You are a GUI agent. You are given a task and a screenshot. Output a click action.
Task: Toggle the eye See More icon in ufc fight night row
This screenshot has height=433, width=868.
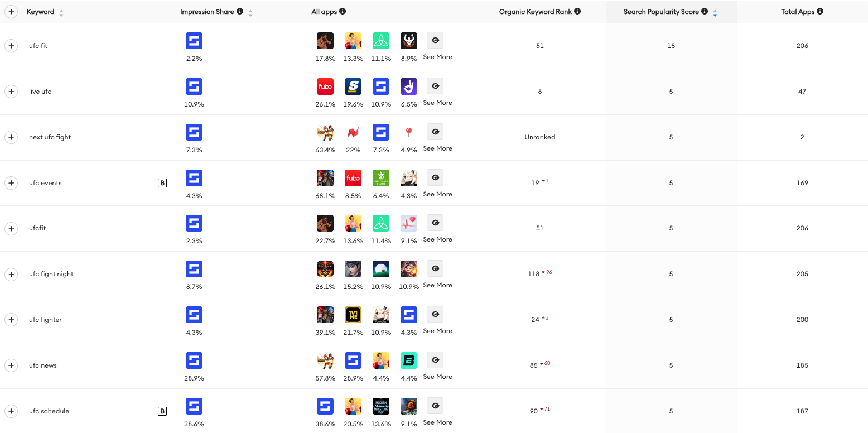point(436,268)
